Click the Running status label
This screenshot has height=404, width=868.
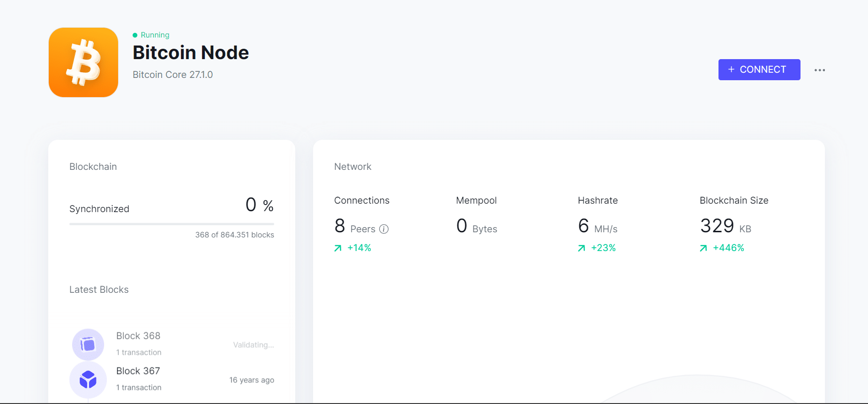[155, 35]
